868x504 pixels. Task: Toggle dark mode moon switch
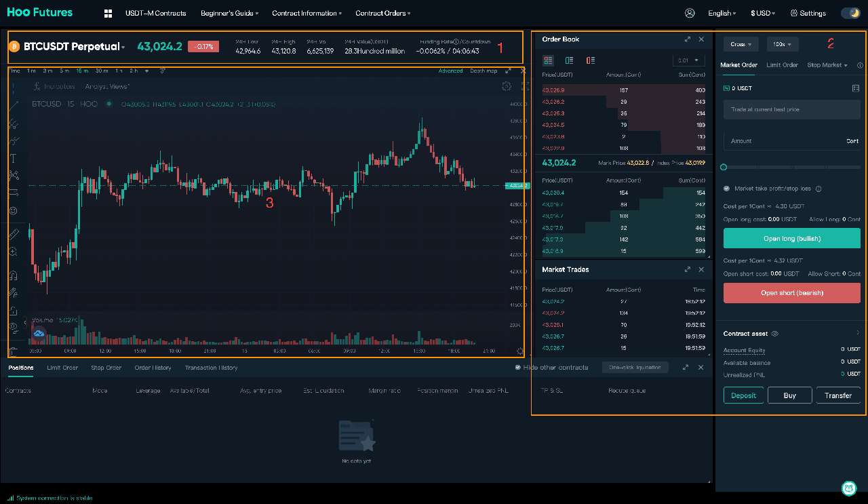(850, 13)
